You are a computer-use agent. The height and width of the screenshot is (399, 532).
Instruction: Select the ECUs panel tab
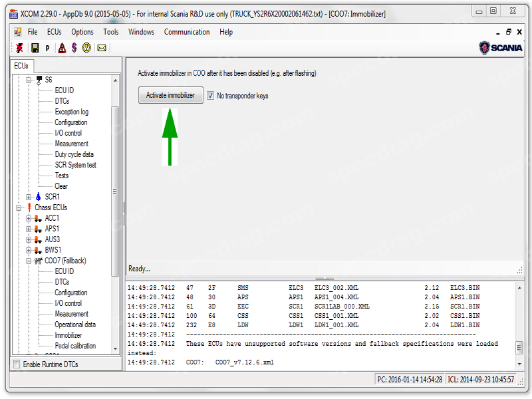point(21,65)
